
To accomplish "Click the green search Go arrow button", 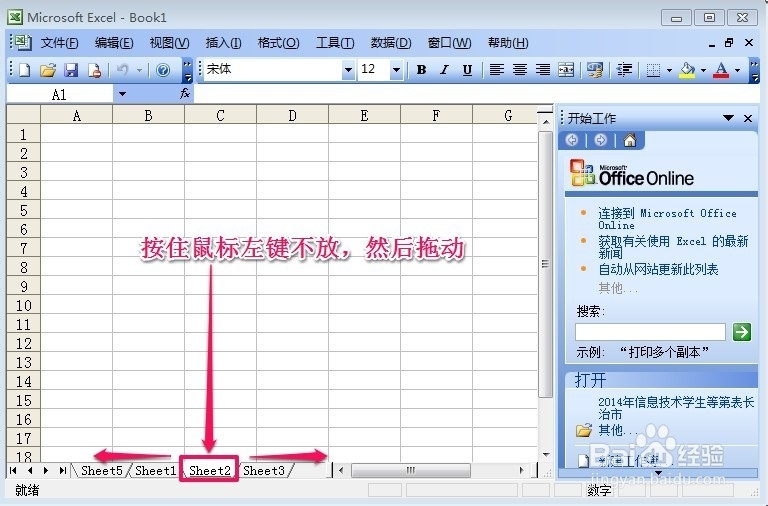I will point(742,332).
